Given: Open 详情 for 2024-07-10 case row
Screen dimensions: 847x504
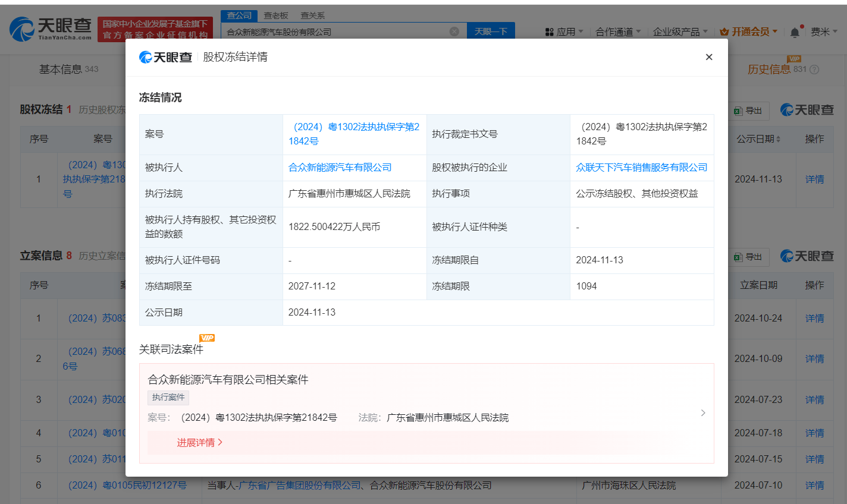Looking at the screenshot, I should (x=814, y=486).
